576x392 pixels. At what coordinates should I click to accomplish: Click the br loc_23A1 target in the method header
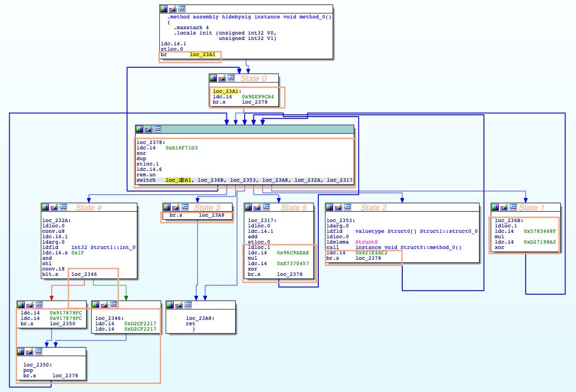pyautogui.click(x=202, y=54)
